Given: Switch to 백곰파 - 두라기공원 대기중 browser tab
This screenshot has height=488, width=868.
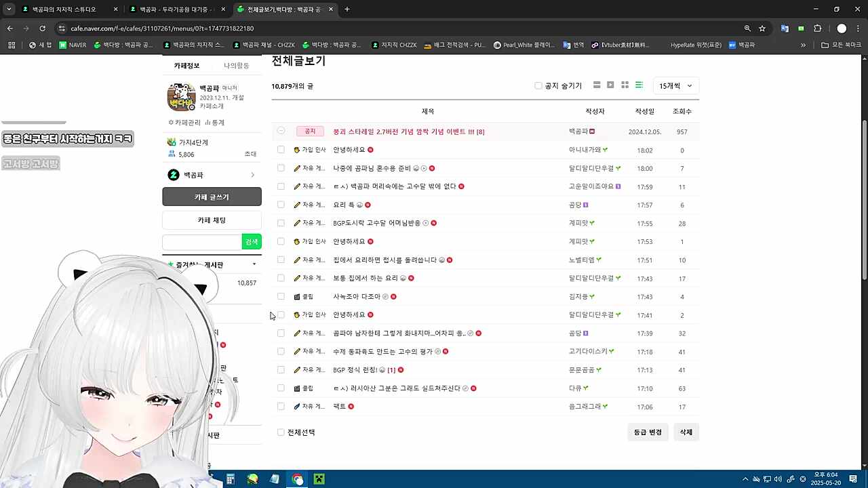Looking at the screenshot, I should point(176,9).
